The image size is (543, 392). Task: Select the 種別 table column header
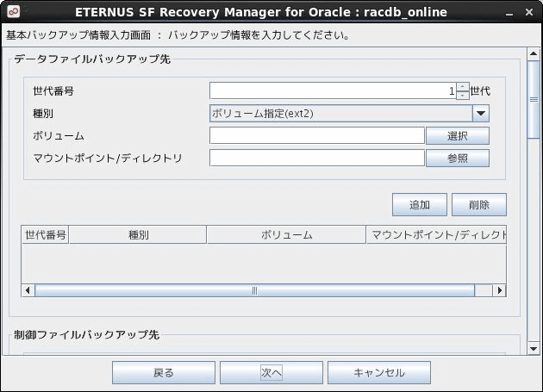click(138, 235)
